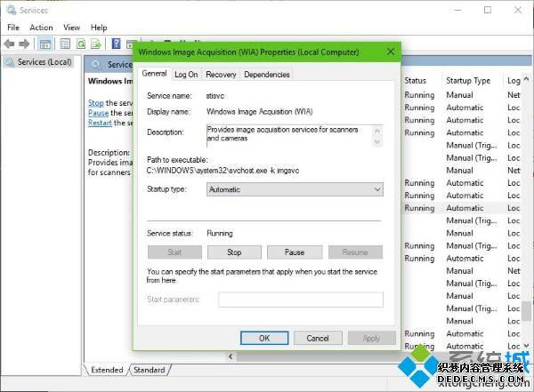Image resolution: width=534 pixels, height=392 pixels.
Task: Click the Start parameters input field
Action: 301,299
